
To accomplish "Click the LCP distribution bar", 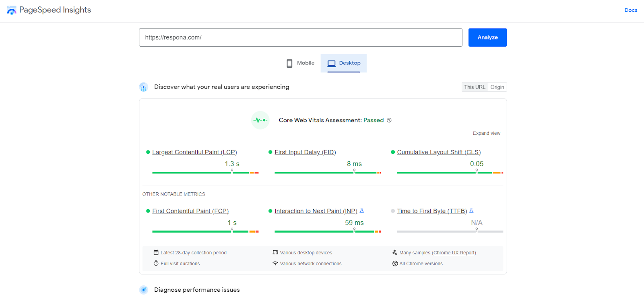I will tap(205, 173).
